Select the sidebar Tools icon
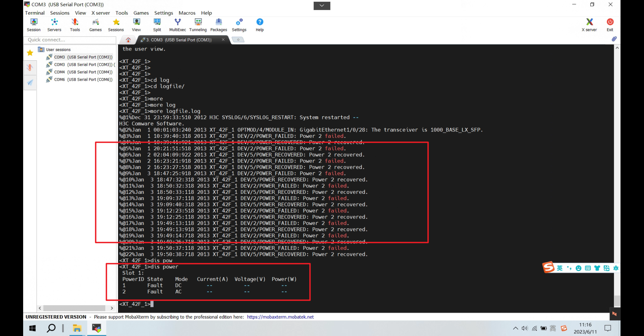 (x=30, y=67)
